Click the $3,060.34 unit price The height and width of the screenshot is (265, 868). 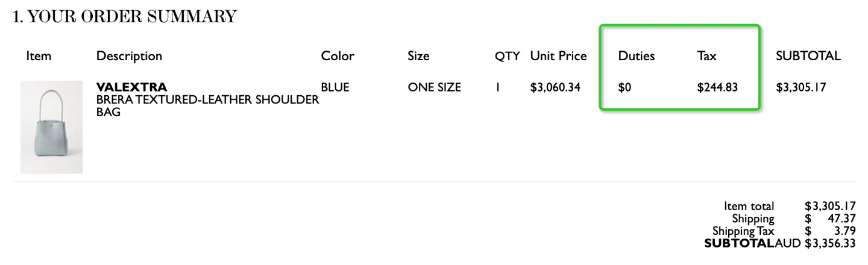(x=555, y=87)
